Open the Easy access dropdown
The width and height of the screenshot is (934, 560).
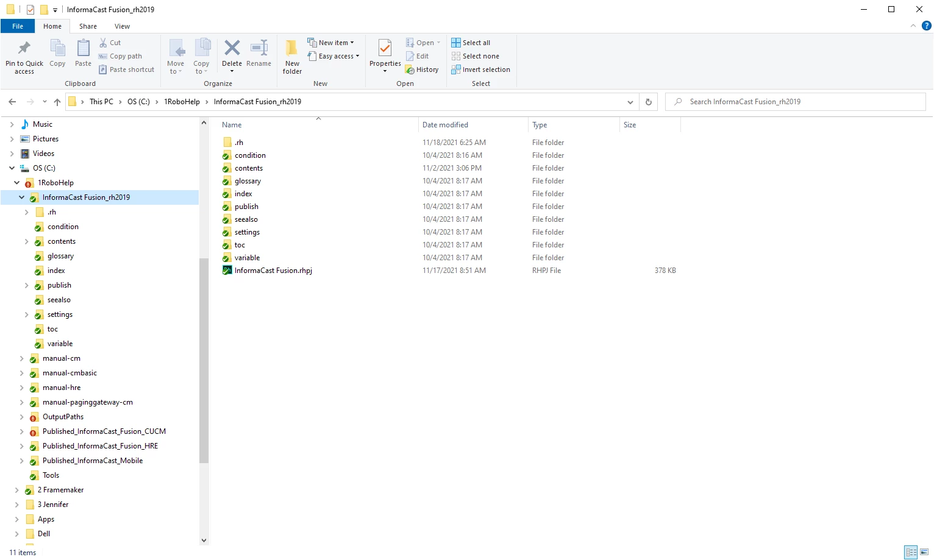click(333, 56)
